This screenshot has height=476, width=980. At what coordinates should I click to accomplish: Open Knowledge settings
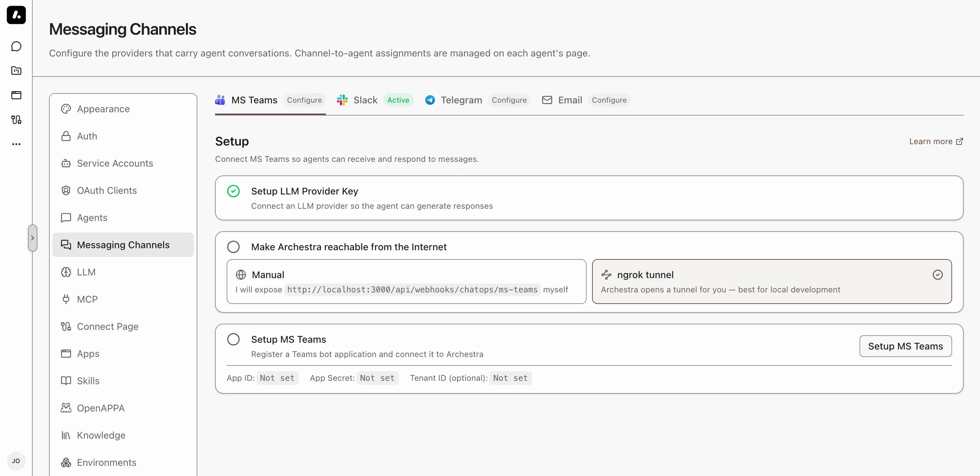coord(123,435)
